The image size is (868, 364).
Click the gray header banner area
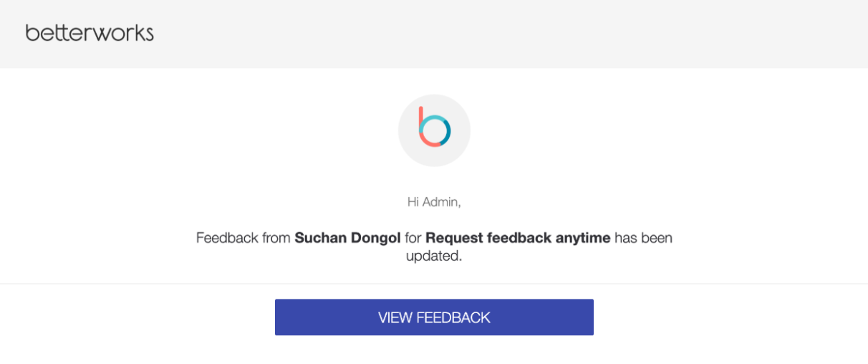tap(434, 34)
